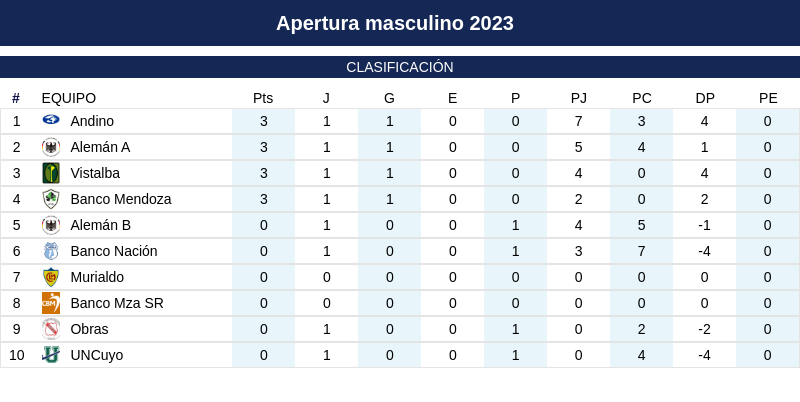
Task: Click the Apertura masculino 2023 title banner
Action: (400, 23)
